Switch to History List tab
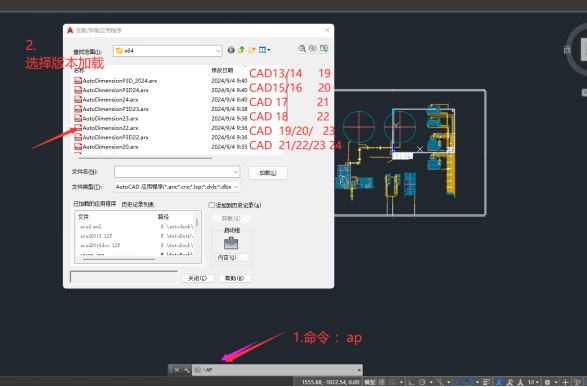The height and width of the screenshot is (387, 587). point(138,204)
